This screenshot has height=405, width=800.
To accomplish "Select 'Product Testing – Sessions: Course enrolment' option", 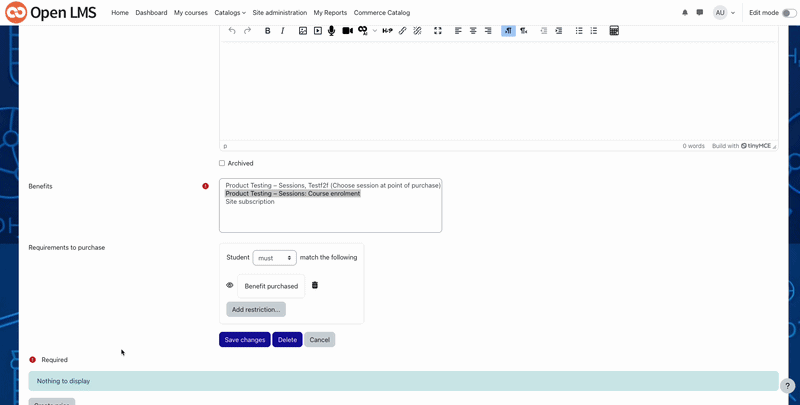I will point(293,194).
